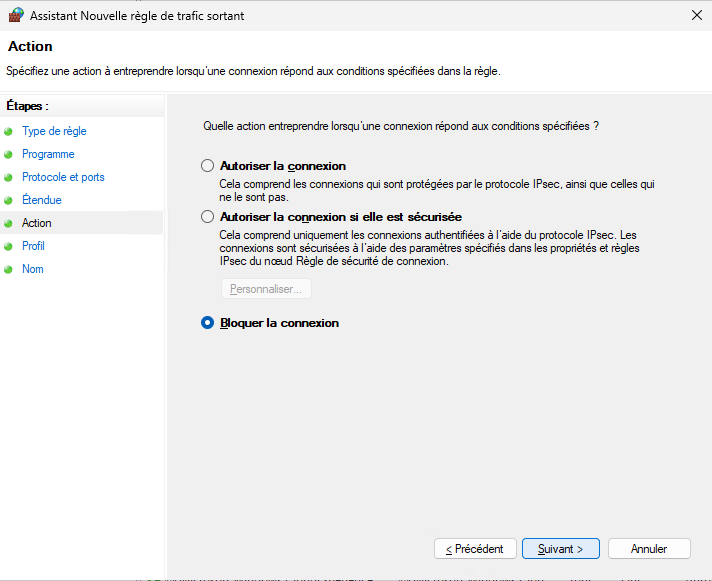712x581 pixels.
Task: Jump to Protocole et ports step
Action: pos(63,177)
